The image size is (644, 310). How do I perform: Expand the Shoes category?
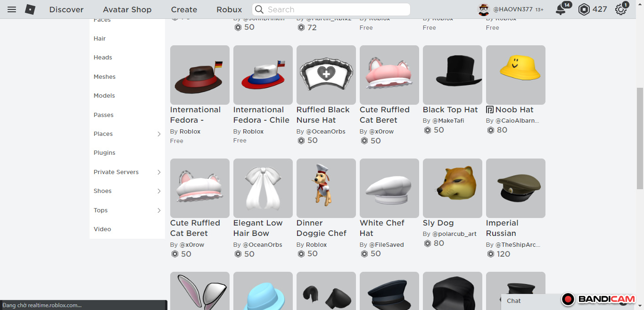(x=159, y=191)
